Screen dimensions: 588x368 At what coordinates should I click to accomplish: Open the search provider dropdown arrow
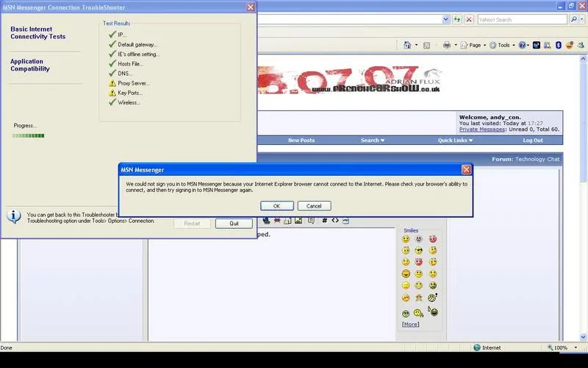coord(581,19)
